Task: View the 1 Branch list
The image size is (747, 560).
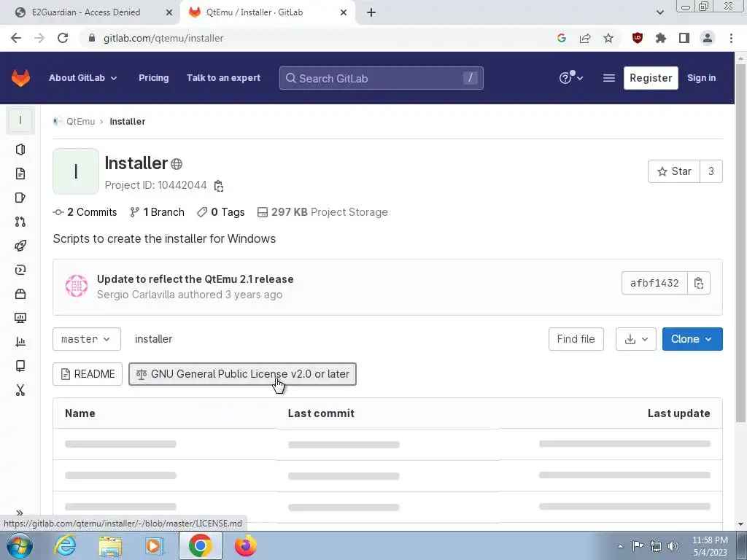Action: coord(158,212)
